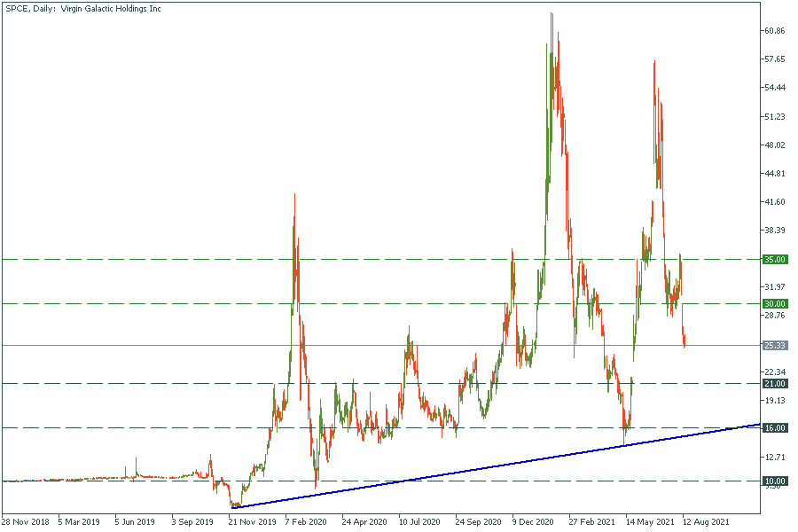
Task: Select the green 30.00 price level tag
Action: (x=775, y=303)
